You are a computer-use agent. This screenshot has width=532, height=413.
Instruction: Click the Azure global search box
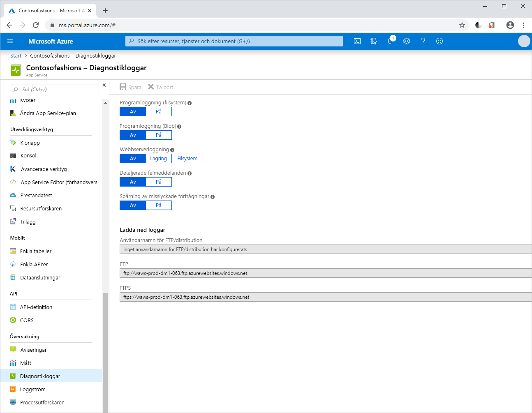tap(234, 41)
